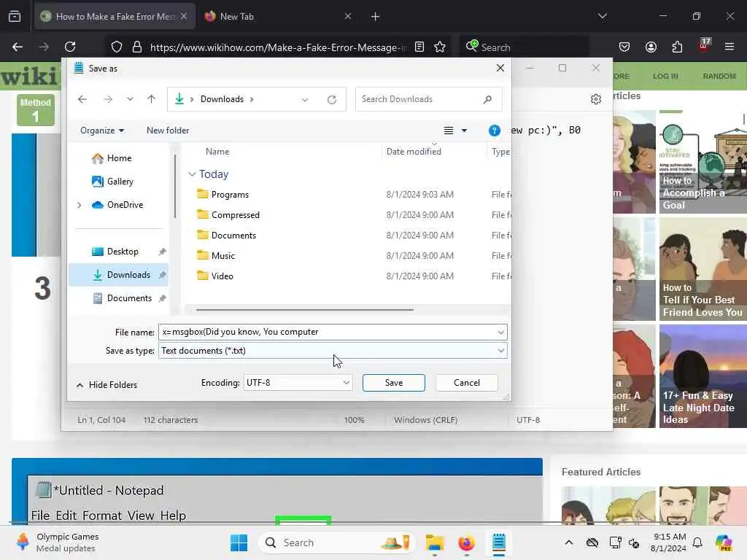Select the Programs folder
The image size is (747, 560).
point(230,194)
